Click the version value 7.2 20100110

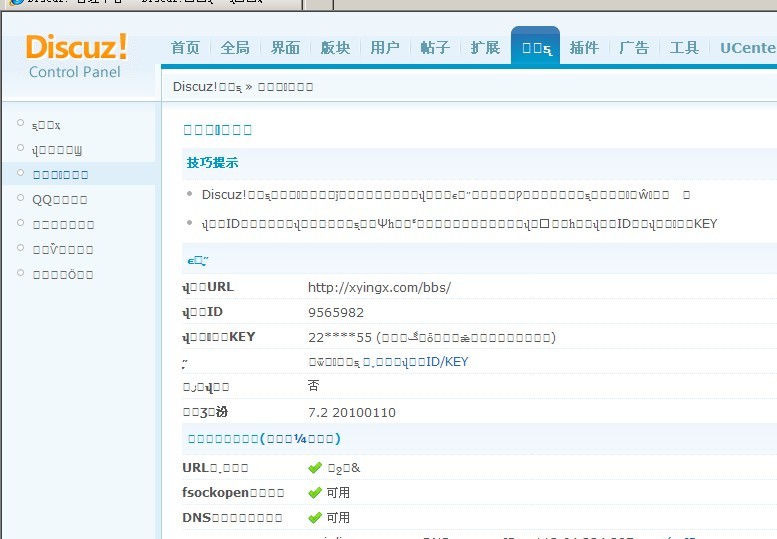(x=352, y=412)
